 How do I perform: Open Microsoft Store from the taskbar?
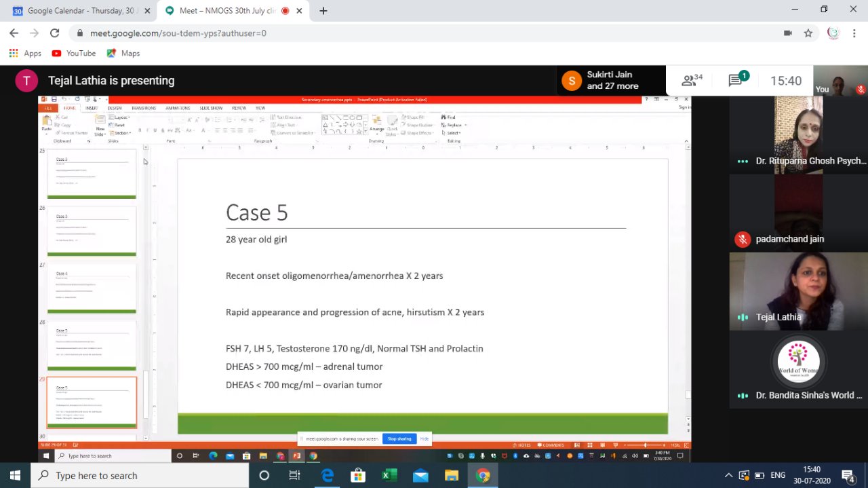(x=358, y=476)
